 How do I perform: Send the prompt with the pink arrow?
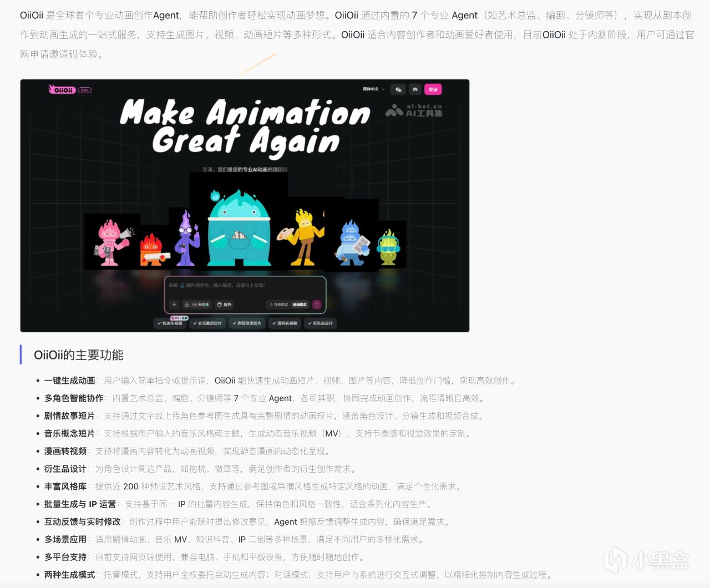[x=317, y=305]
